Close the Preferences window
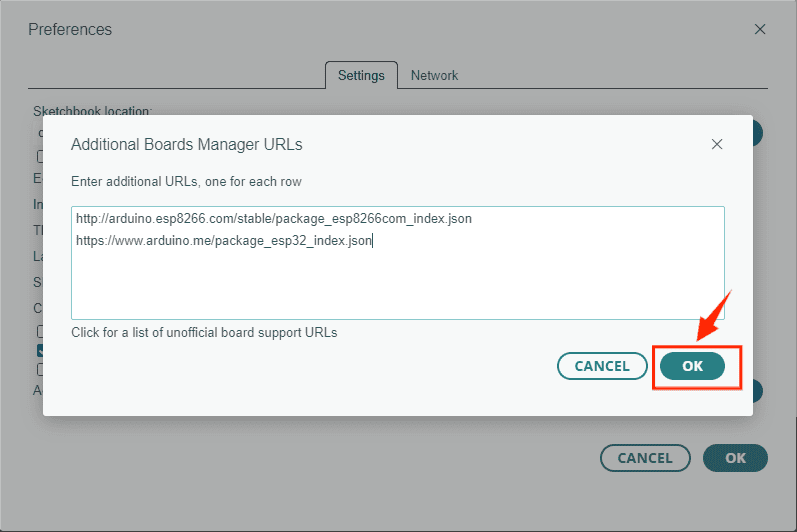This screenshot has width=797, height=532. (x=759, y=29)
